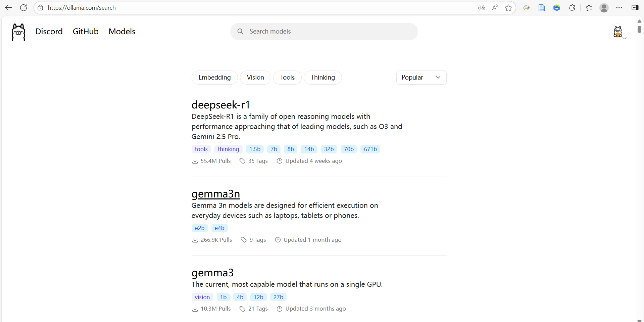Screen dimensions: 644x322
Task: Open the gemma3 model page
Action: 212,273
